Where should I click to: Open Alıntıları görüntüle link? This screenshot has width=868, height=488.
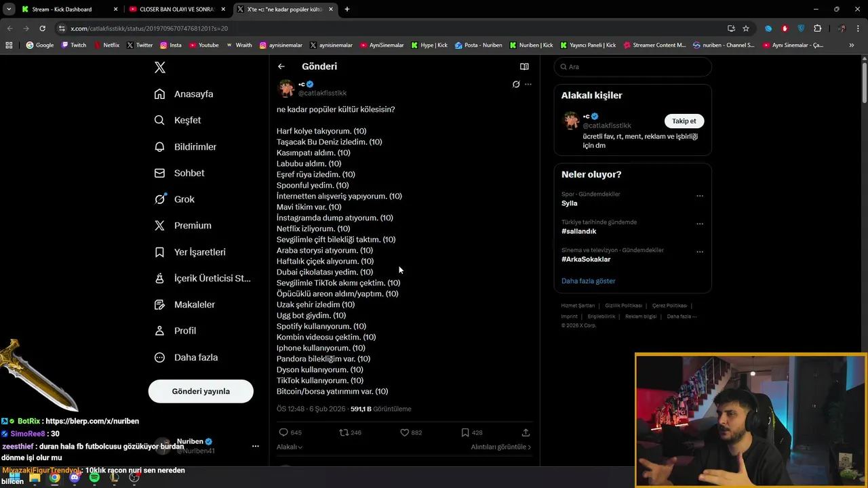(501, 447)
